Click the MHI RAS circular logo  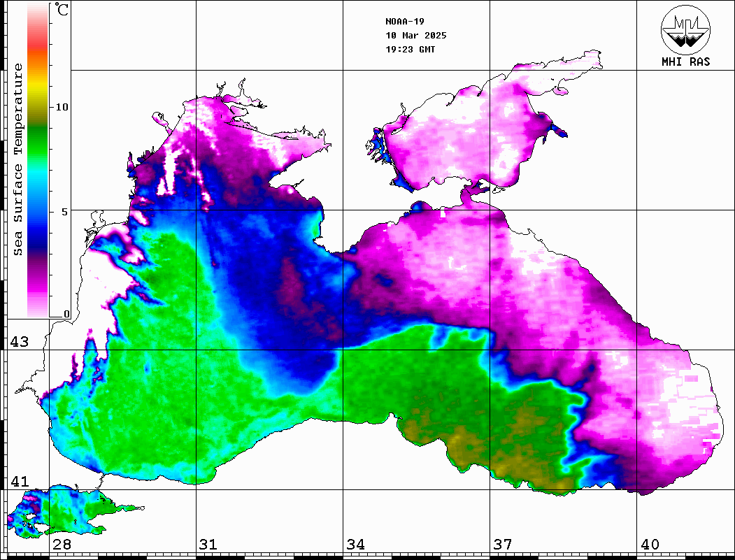(x=685, y=29)
